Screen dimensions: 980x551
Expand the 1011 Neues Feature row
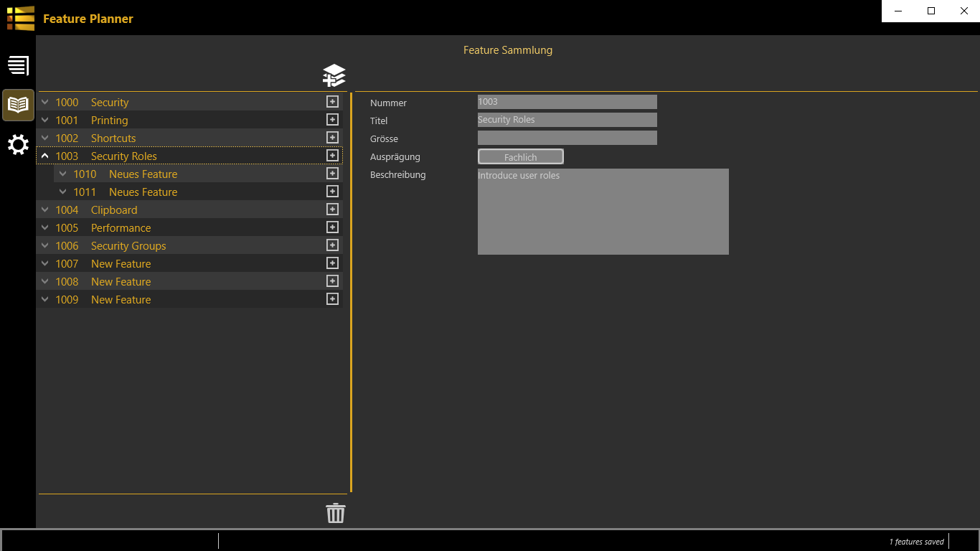(x=63, y=192)
